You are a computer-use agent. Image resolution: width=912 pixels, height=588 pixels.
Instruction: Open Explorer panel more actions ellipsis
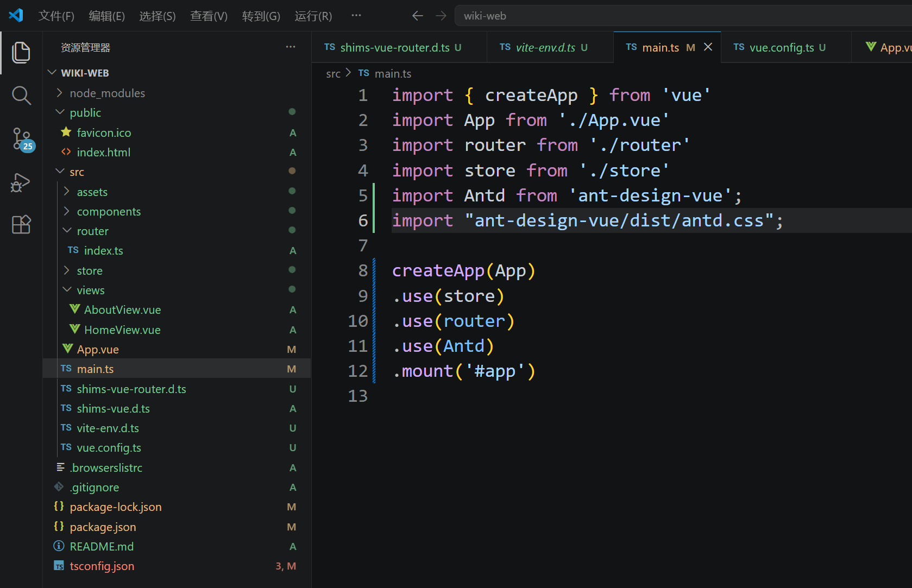pyautogui.click(x=291, y=47)
